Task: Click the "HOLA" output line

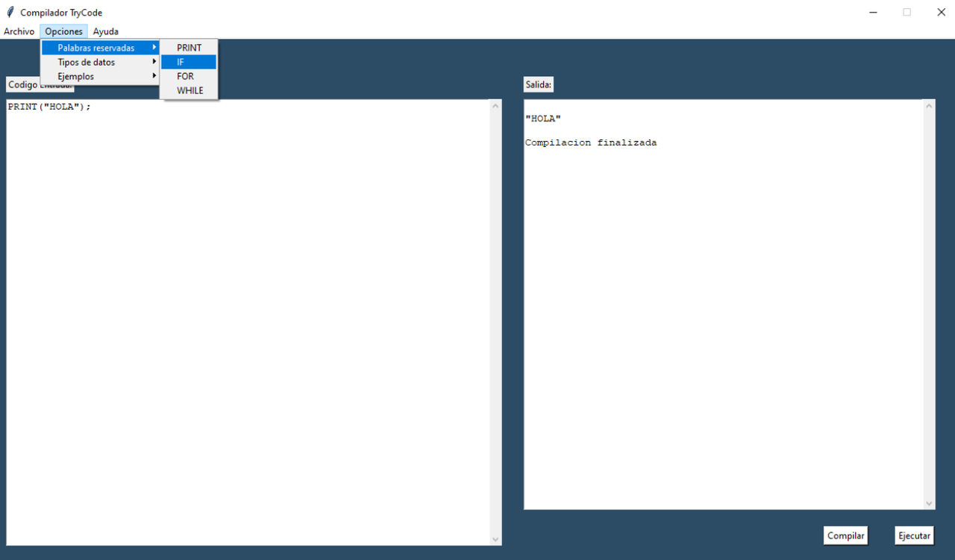Action: [x=542, y=119]
